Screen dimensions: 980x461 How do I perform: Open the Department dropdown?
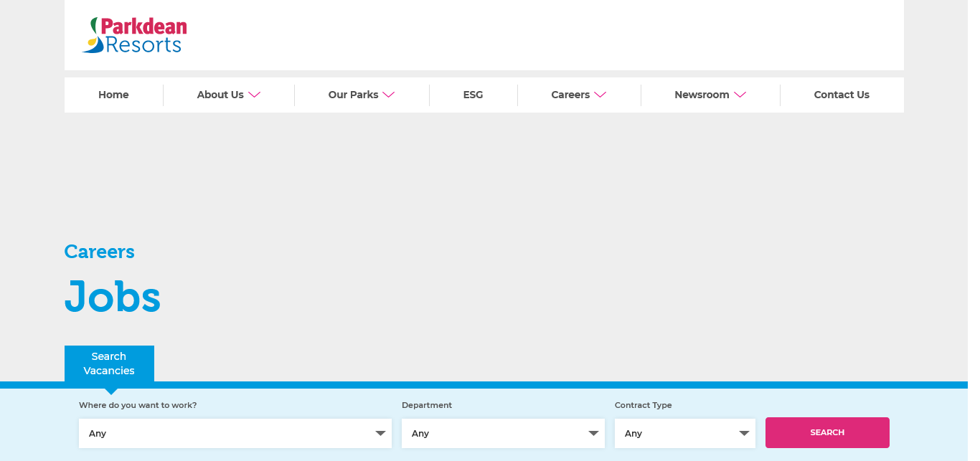click(x=502, y=434)
